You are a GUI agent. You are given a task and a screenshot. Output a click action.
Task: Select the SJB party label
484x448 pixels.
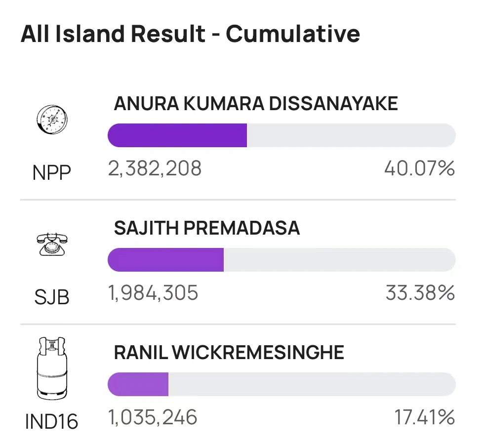point(52,297)
